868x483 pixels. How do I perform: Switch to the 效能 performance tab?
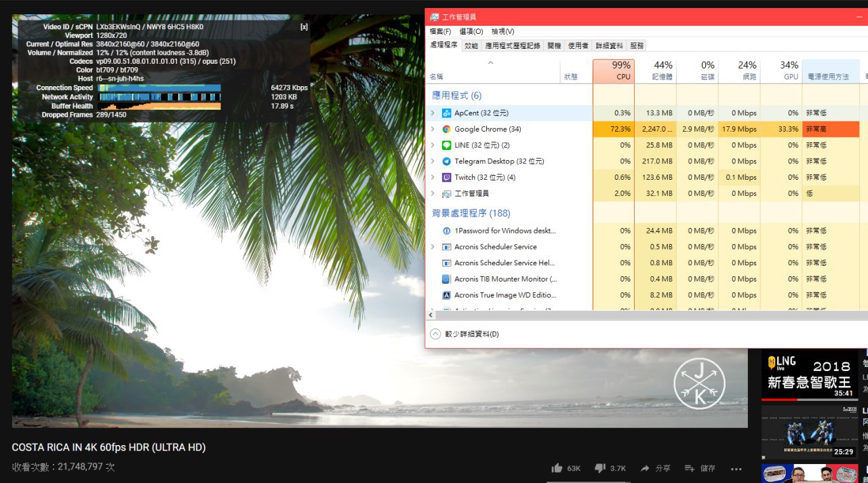471,45
